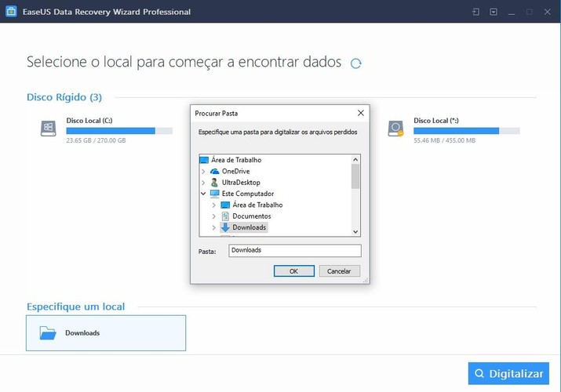Expand the Documentos tree node
This screenshot has width=561, height=392.
(213, 216)
